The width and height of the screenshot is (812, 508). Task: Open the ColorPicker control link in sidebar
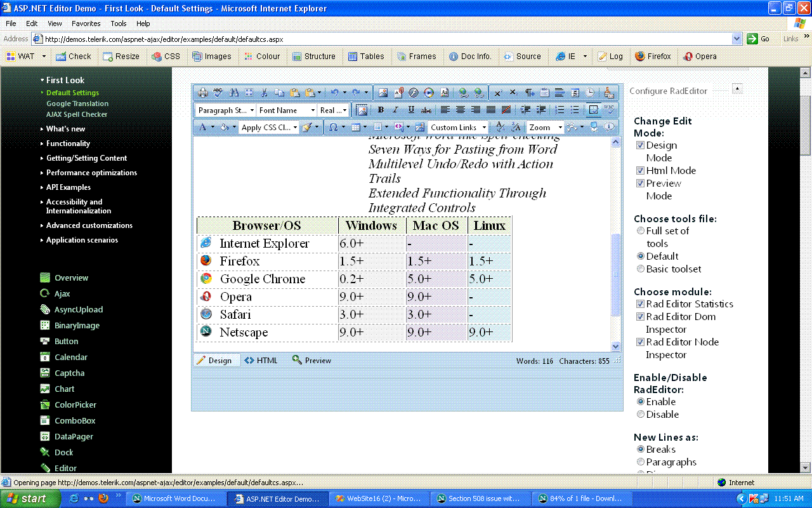[x=75, y=405]
